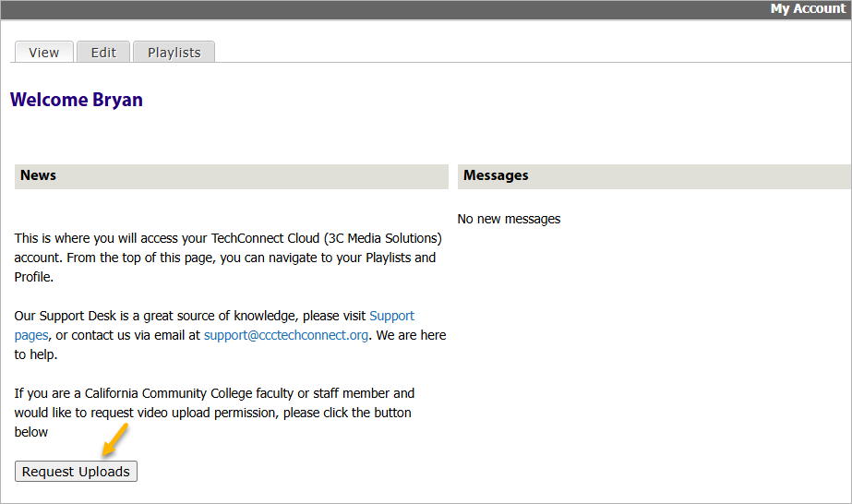The height and width of the screenshot is (504, 852).
Task: Click the word "Profile" in the News paragraph
Action: [x=34, y=277]
